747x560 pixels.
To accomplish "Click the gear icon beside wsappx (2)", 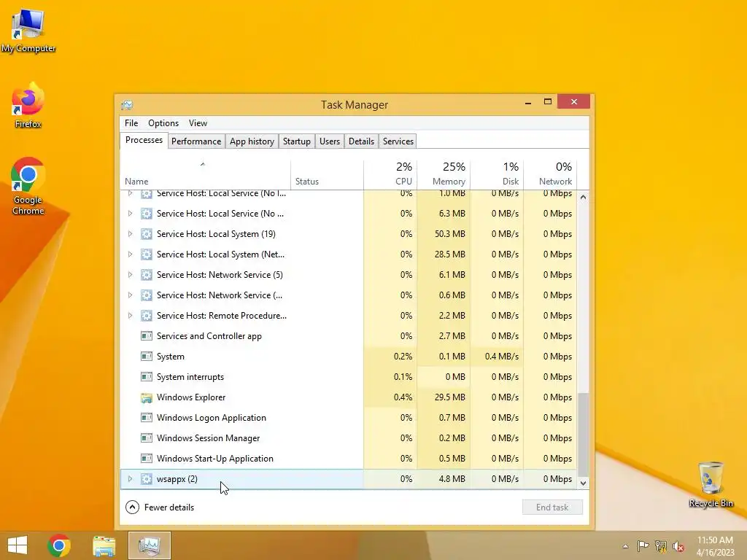I will [147, 479].
